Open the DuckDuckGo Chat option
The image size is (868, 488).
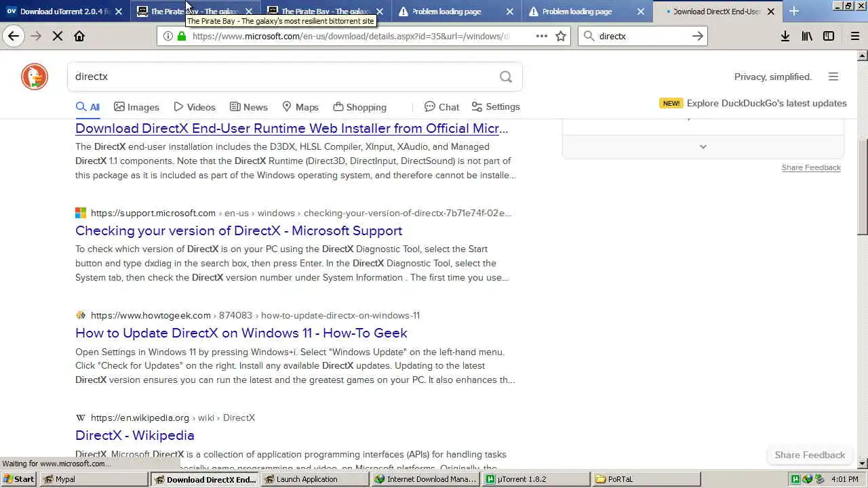[441, 107]
